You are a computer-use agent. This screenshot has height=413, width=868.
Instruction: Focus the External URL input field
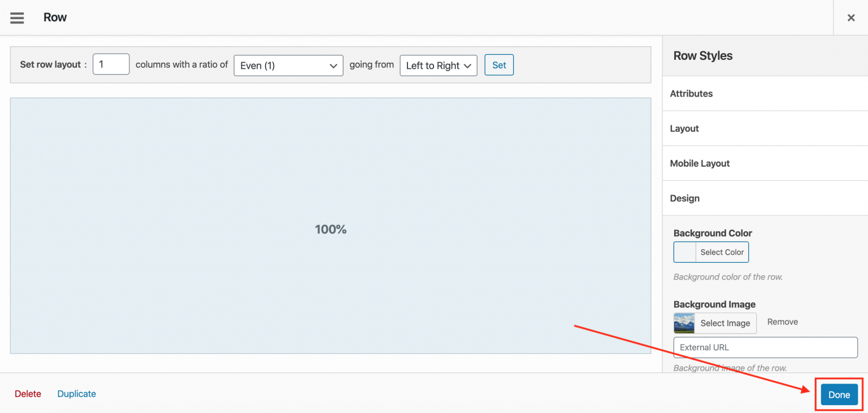(x=766, y=347)
